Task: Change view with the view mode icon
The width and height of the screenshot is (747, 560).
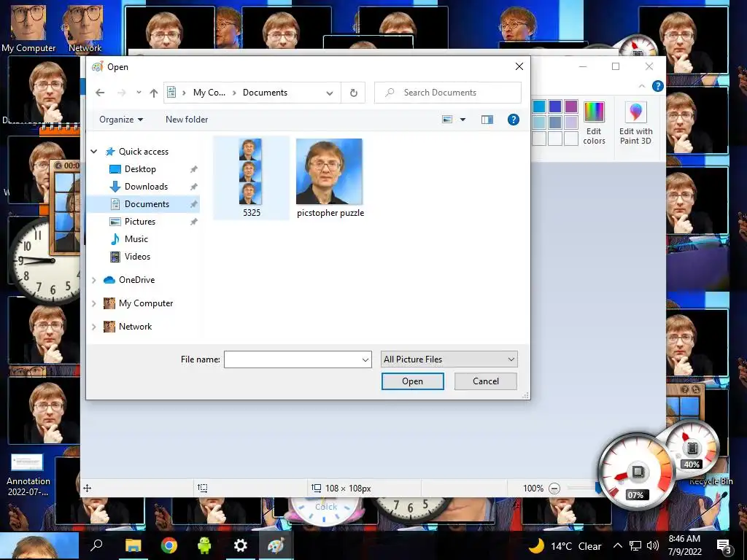Action: 447,120
